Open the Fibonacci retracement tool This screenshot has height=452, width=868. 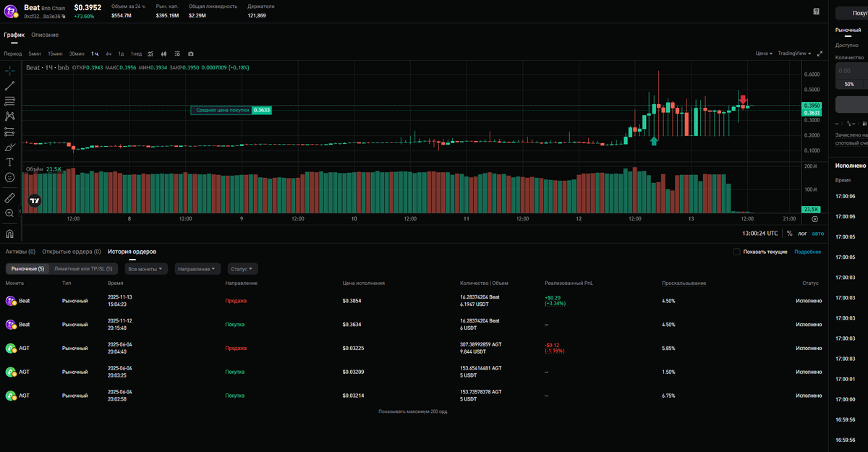(10, 101)
